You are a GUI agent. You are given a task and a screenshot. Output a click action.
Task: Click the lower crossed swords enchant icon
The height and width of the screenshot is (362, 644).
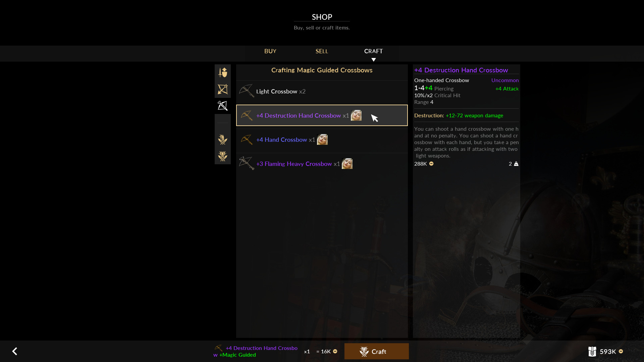223,156
